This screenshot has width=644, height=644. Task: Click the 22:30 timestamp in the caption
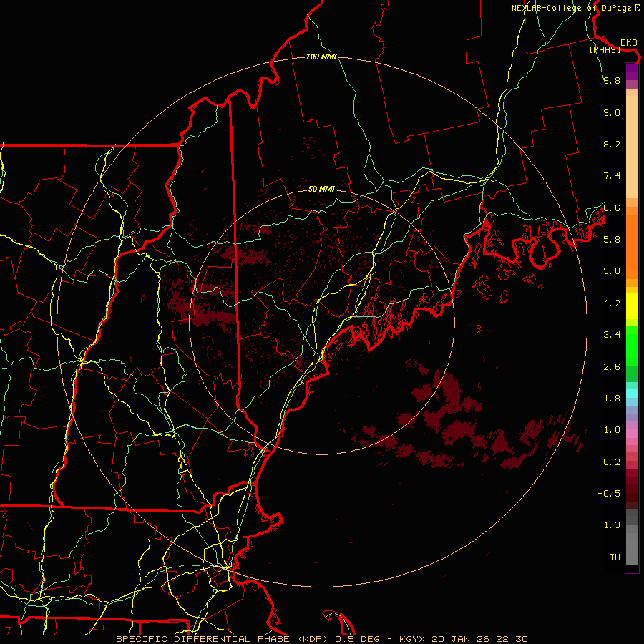click(x=511, y=639)
